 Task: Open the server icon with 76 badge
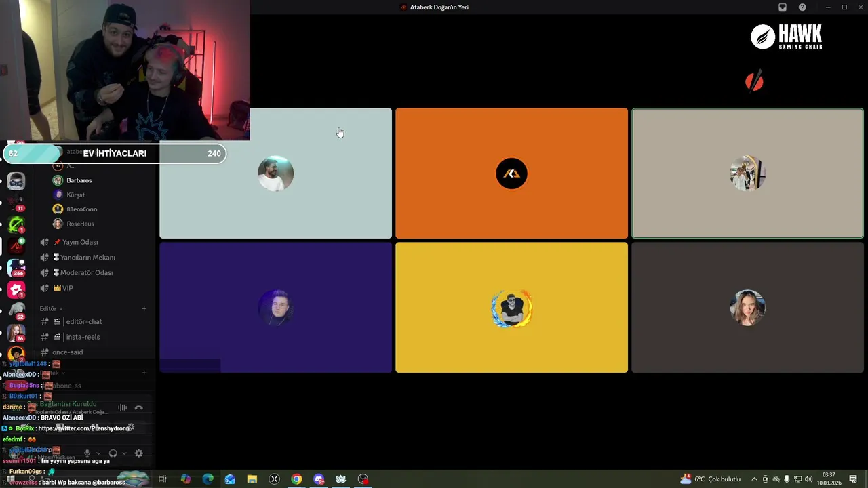(16, 333)
